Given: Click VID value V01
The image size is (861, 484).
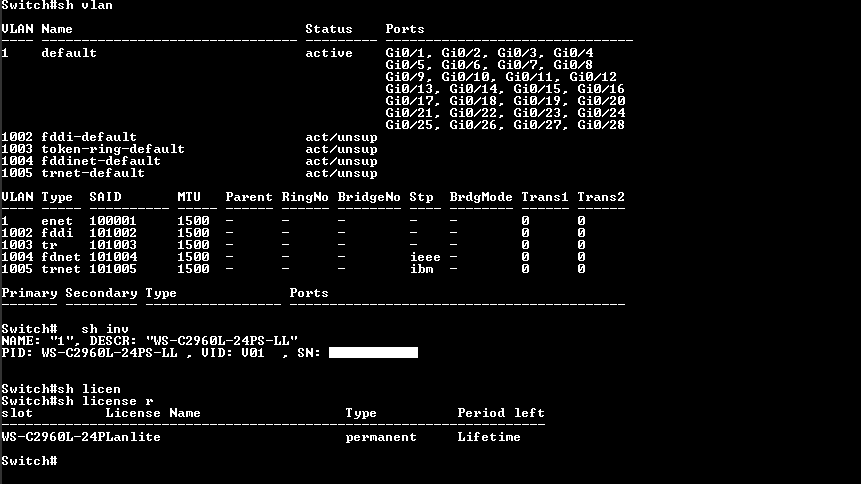Looking at the screenshot, I should click(x=253, y=353).
